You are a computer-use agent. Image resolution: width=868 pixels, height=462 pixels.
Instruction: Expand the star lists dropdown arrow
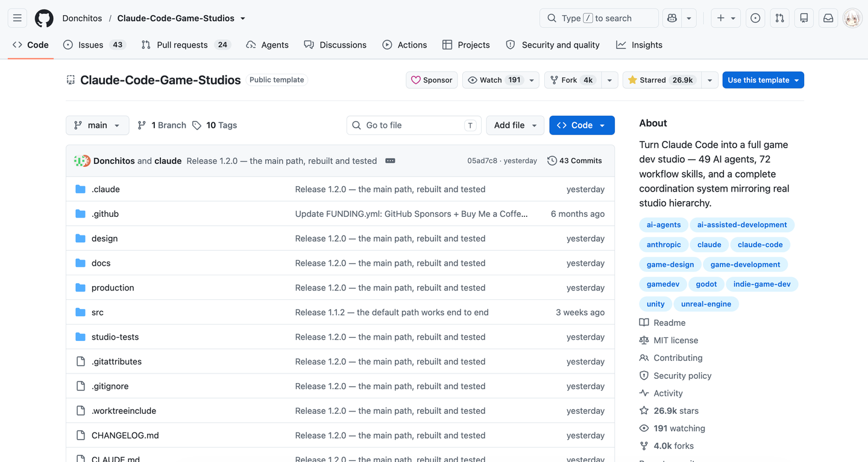pos(710,80)
